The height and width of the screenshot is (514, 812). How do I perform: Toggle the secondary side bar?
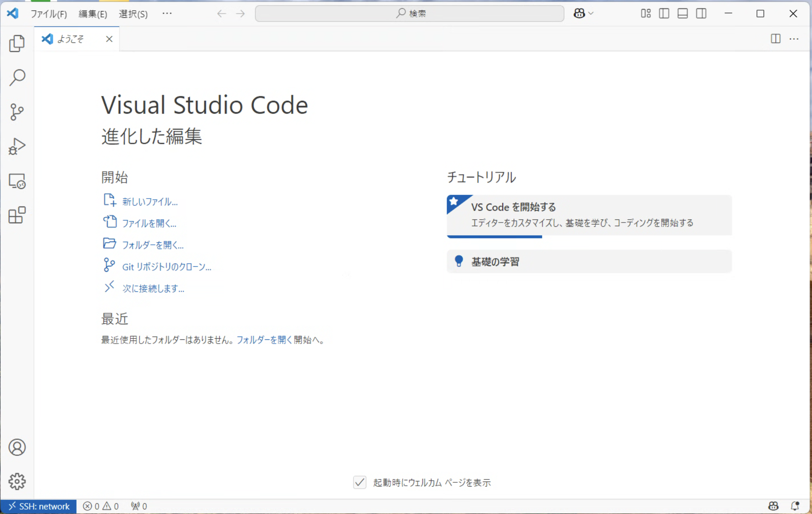[x=701, y=14]
